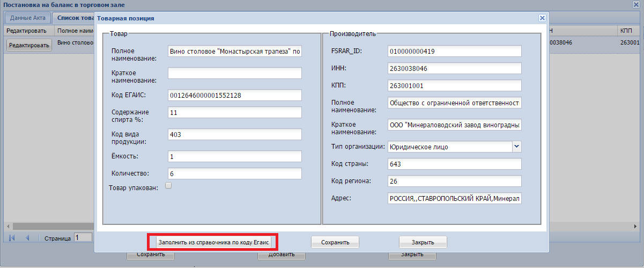The image size is (644, 268).
Task: Go to previous page in grid pager
Action: coord(28,237)
